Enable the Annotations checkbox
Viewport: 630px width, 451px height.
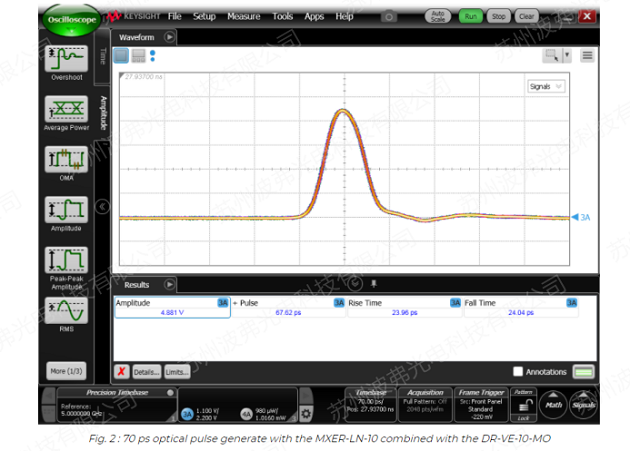click(517, 371)
